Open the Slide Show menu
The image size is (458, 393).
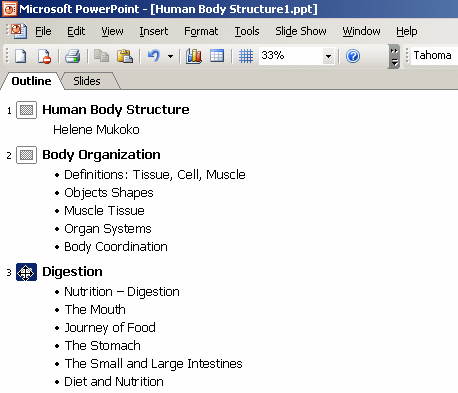click(x=301, y=31)
